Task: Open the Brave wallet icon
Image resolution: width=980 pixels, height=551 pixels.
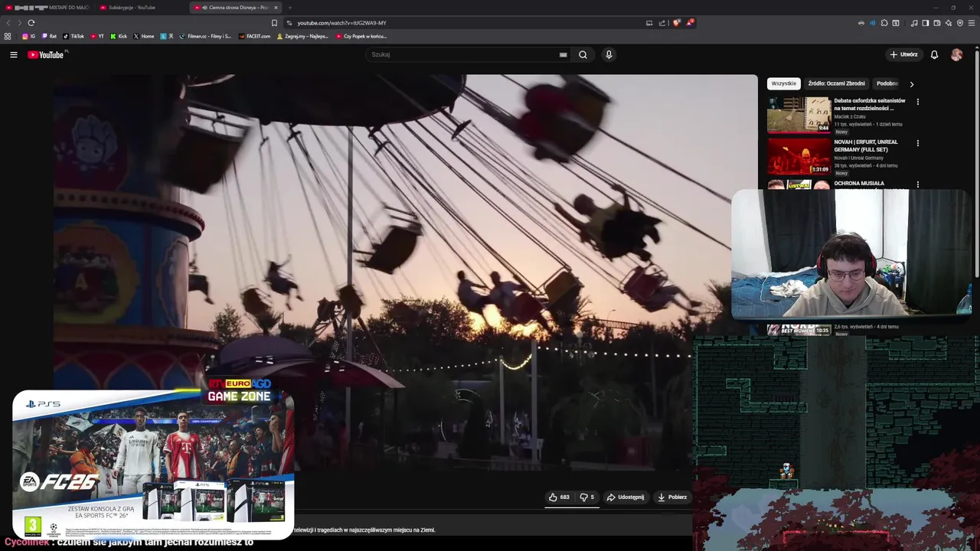Action: click(937, 23)
